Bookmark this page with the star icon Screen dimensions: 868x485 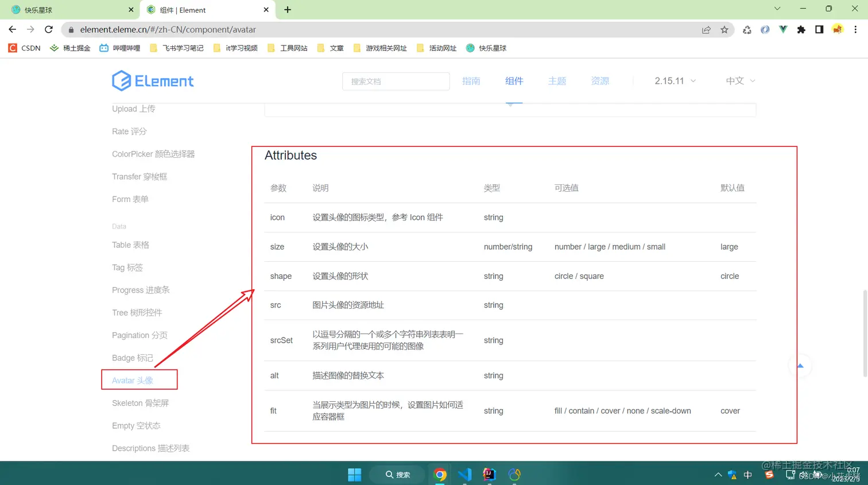coord(724,30)
